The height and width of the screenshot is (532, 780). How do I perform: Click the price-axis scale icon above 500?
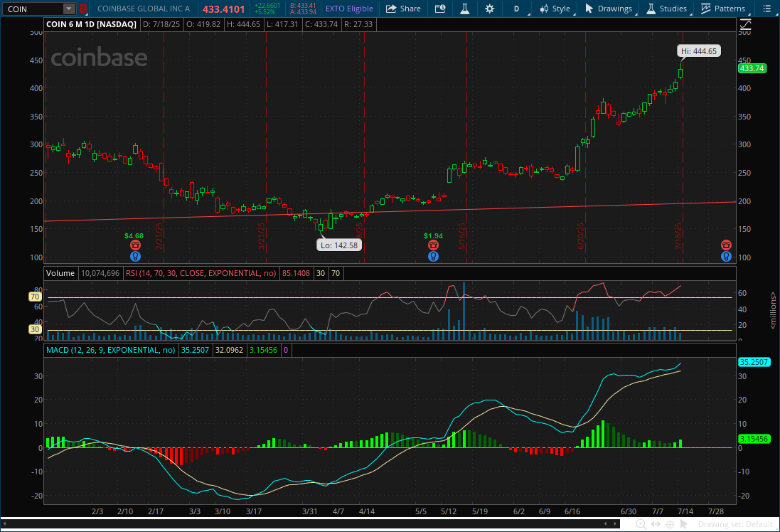(745, 25)
